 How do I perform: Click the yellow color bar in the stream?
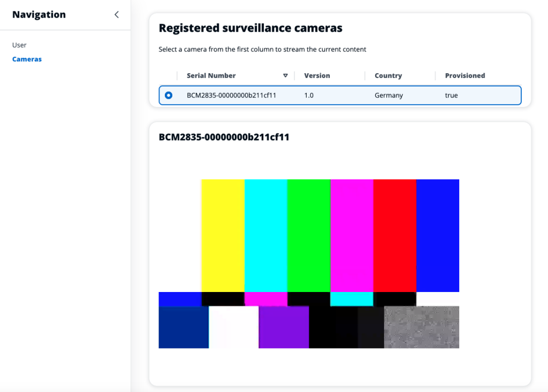tap(222, 235)
